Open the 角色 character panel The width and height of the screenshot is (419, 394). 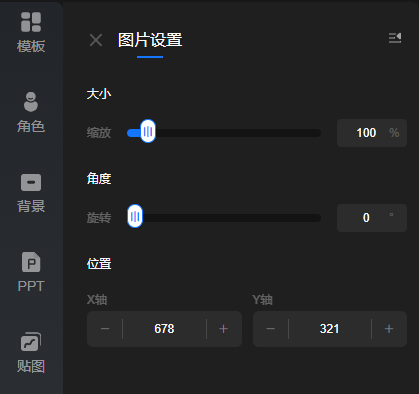coord(31,112)
